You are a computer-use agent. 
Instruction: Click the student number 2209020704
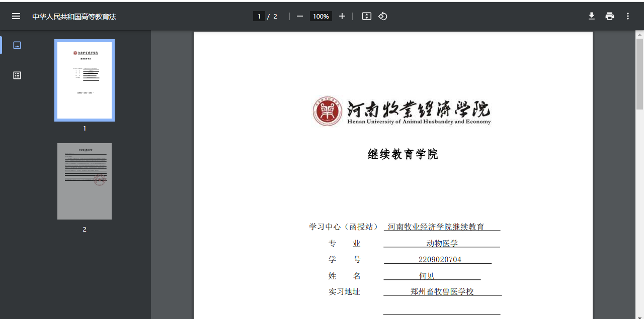click(x=439, y=260)
